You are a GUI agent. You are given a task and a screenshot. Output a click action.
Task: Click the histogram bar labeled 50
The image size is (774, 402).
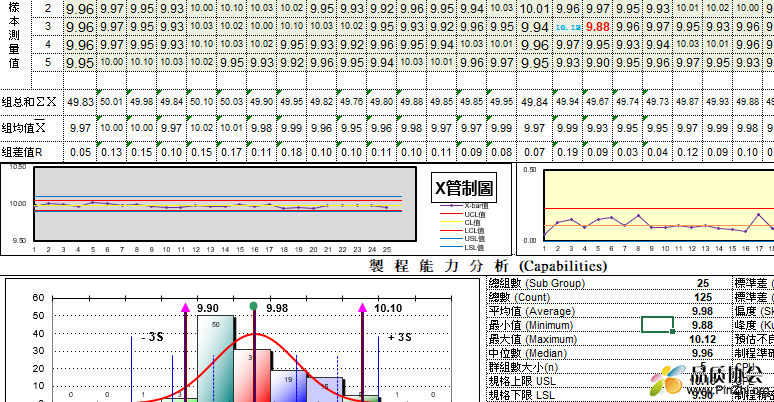(x=216, y=358)
